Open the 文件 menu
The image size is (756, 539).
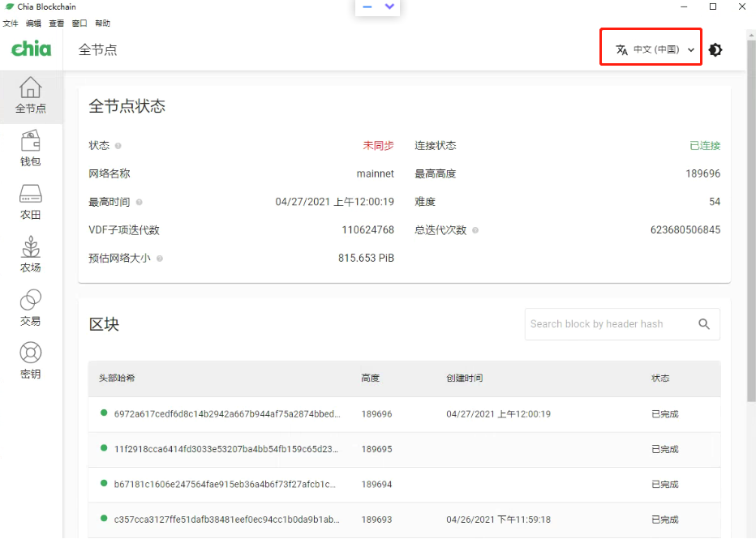coord(11,24)
